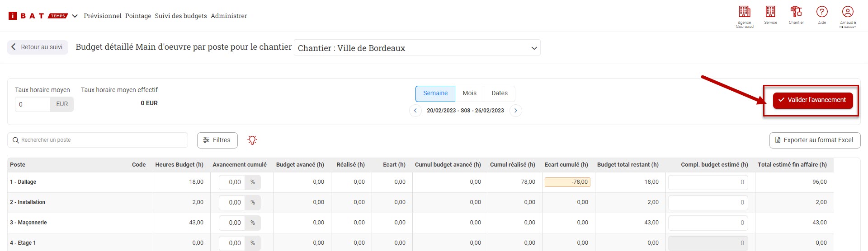
Task: Select the Semaine period view
Action: pyautogui.click(x=435, y=93)
